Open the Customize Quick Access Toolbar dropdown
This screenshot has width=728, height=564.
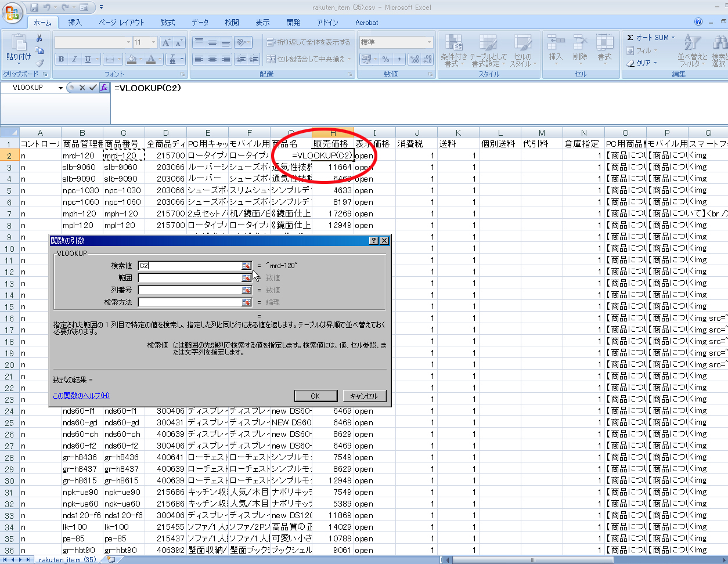pos(101,8)
